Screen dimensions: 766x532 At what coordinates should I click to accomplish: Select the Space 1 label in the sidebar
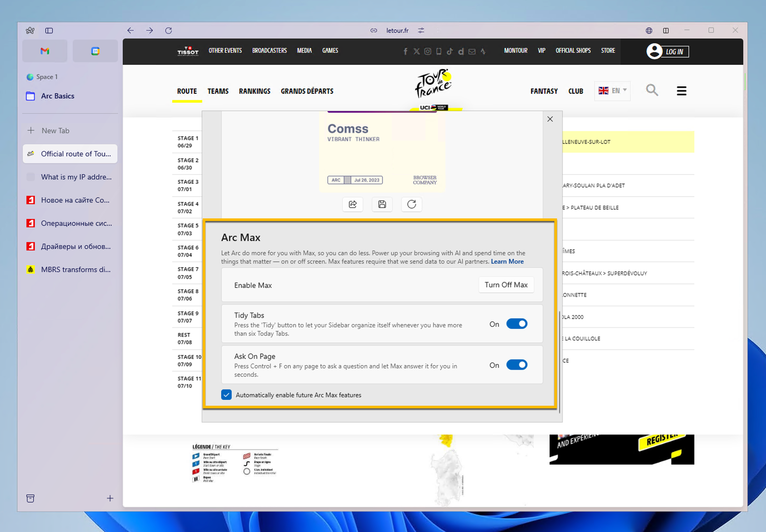(47, 77)
